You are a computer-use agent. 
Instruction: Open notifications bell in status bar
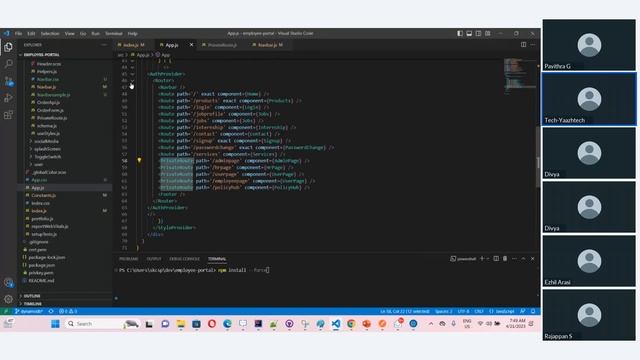(x=533, y=311)
